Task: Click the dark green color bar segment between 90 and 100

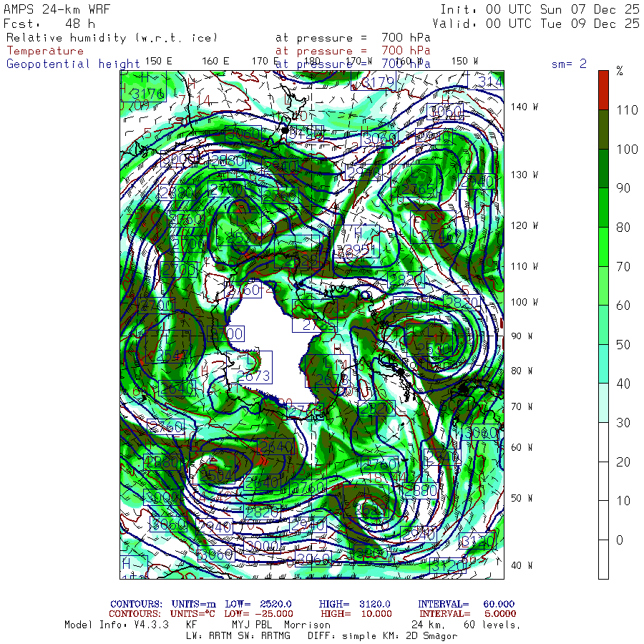Action: coord(603,168)
